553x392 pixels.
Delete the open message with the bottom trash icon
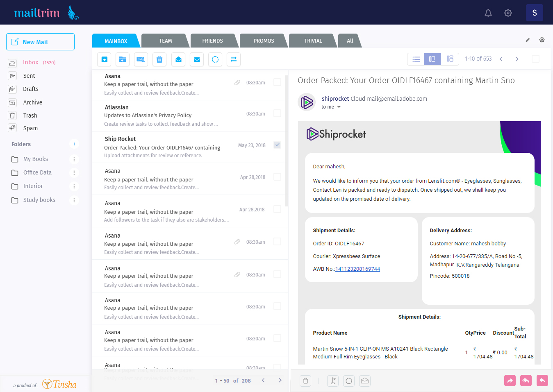[x=305, y=381]
